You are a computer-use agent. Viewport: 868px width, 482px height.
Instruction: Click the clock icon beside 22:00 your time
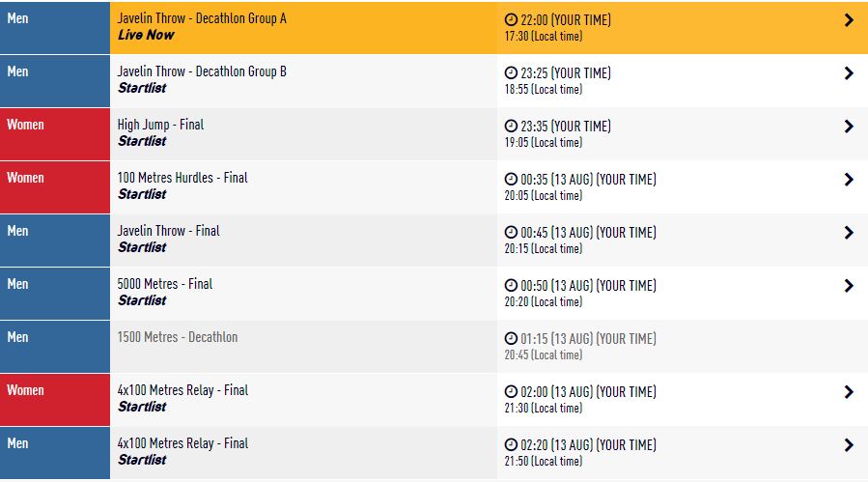pyautogui.click(x=511, y=20)
